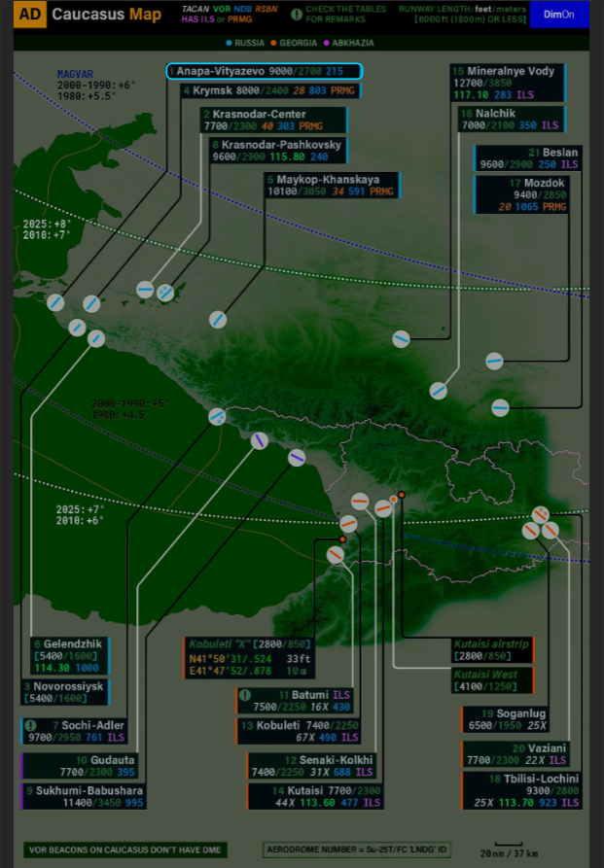Click the AD badge logo

pyautogui.click(x=30, y=15)
